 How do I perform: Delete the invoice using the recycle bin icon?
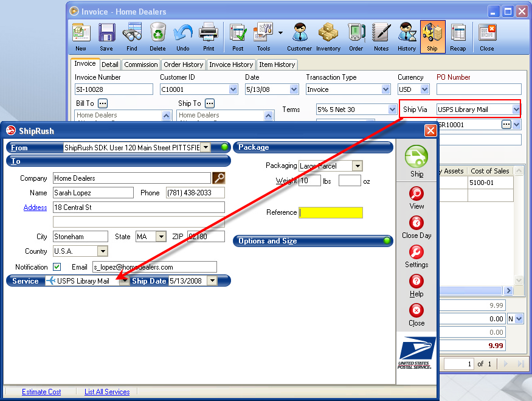tap(157, 37)
